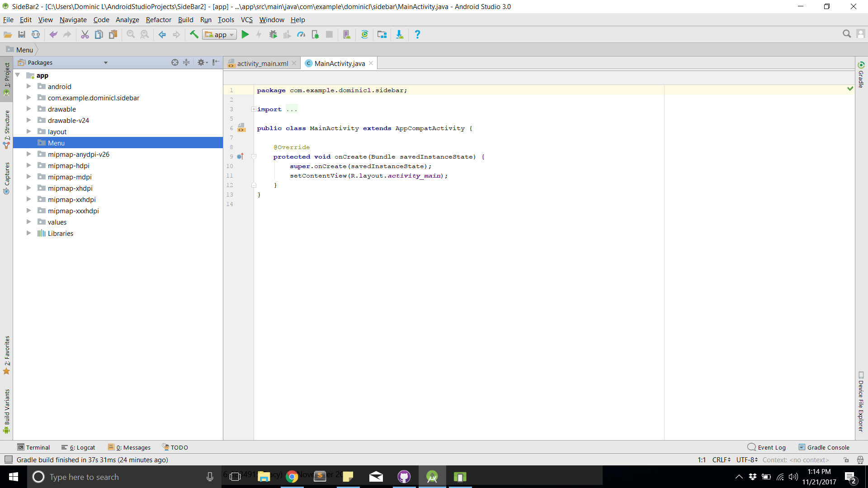Expand the drawable folder node
This screenshot has width=868, height=488.
click(x=28, y=108)
